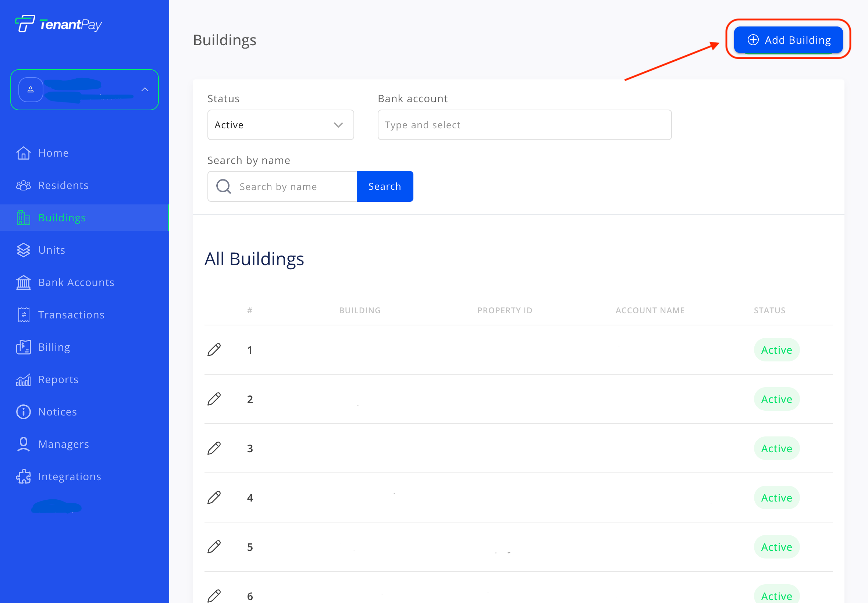
Task: Open Bank Accounts via bank icon
Action: pos(24,283)
